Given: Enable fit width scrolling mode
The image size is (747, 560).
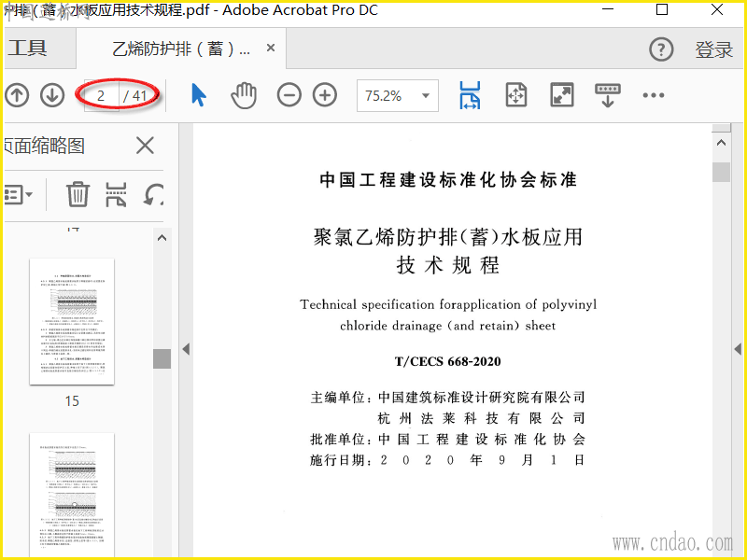Looking at the screenshot, I should (x=470, y=95).
